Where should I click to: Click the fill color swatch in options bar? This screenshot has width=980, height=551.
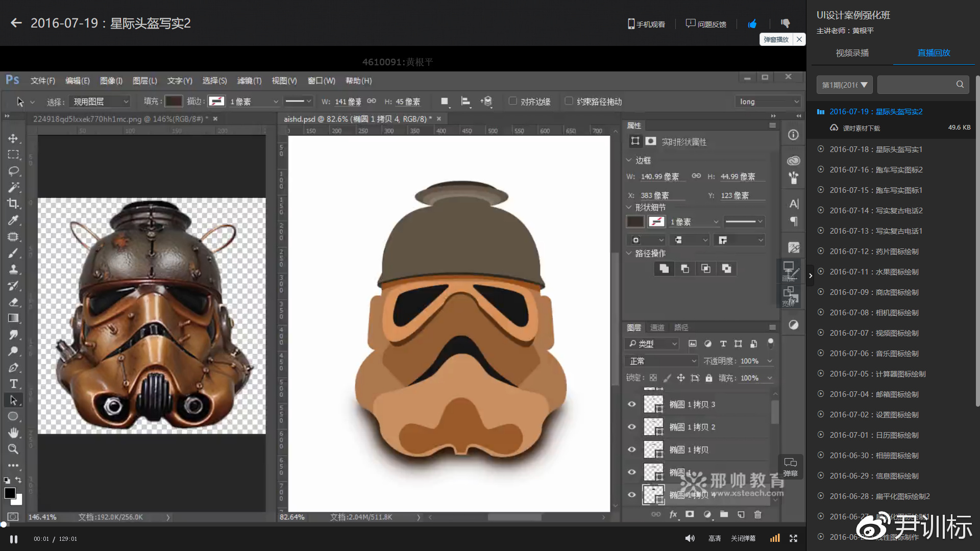tap(173, 101)
